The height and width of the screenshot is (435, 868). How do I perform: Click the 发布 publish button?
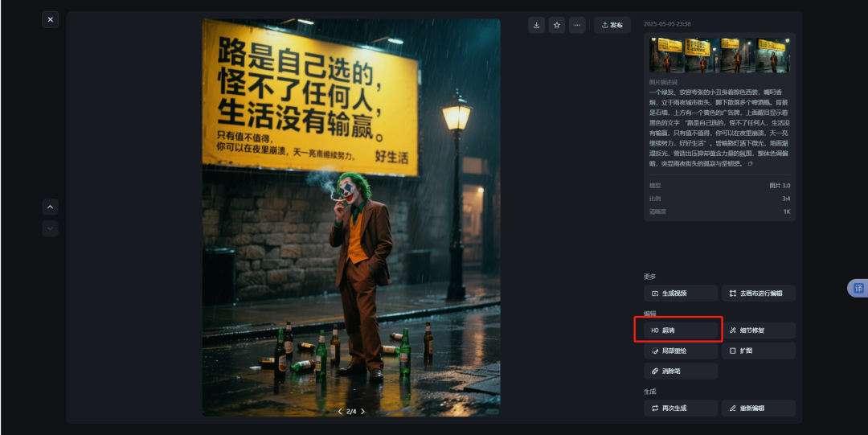[x=612, y=25]
